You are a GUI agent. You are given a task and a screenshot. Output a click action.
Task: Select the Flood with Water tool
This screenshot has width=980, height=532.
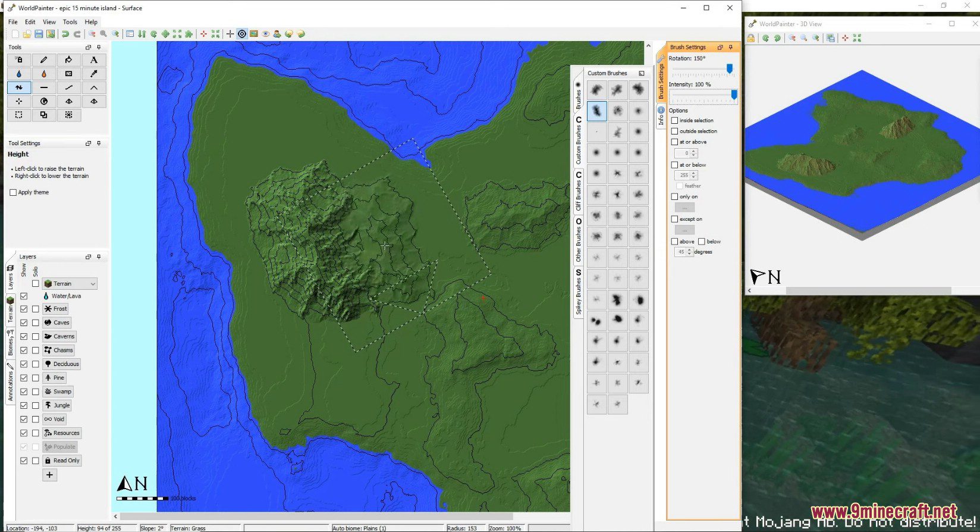tap(19, 74)
